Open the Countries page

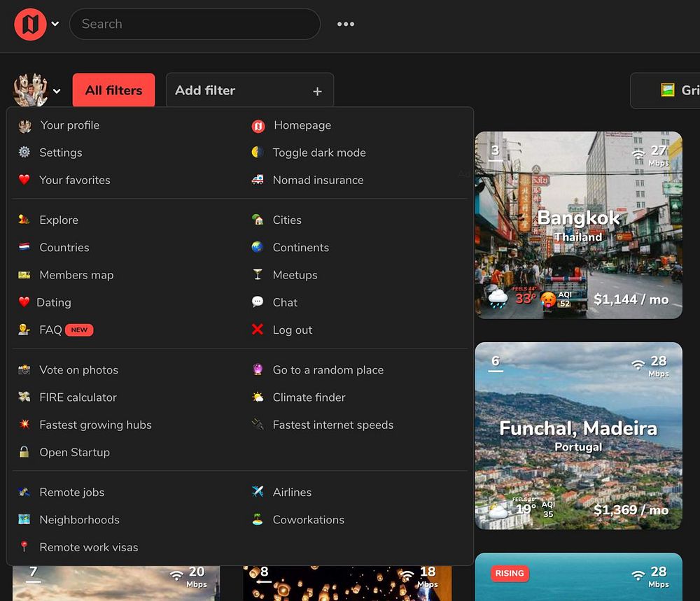(x=64, y=247)
